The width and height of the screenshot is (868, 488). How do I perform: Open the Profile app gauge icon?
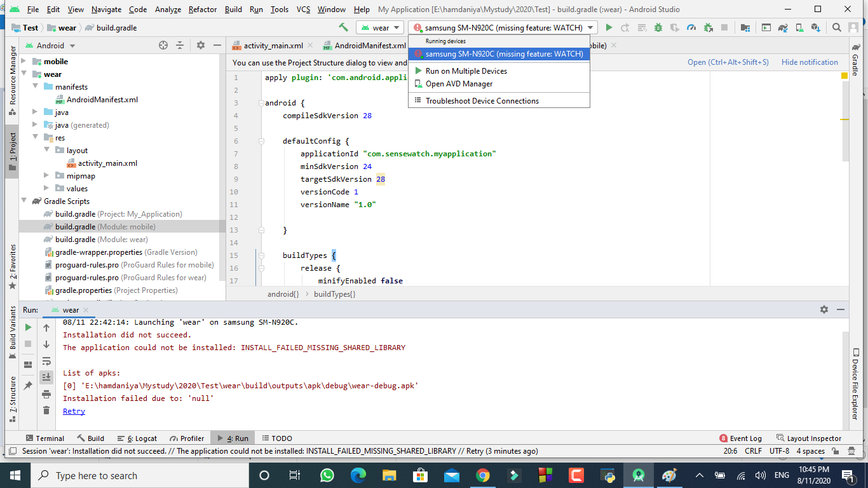(x=691, y=27)
